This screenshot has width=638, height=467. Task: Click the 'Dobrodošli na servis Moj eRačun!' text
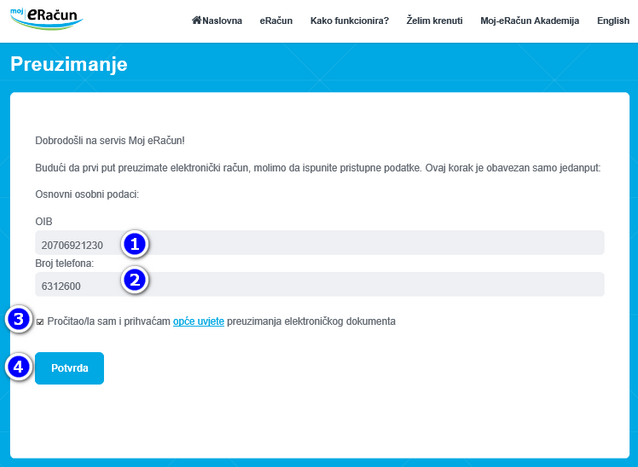(110, 141)
